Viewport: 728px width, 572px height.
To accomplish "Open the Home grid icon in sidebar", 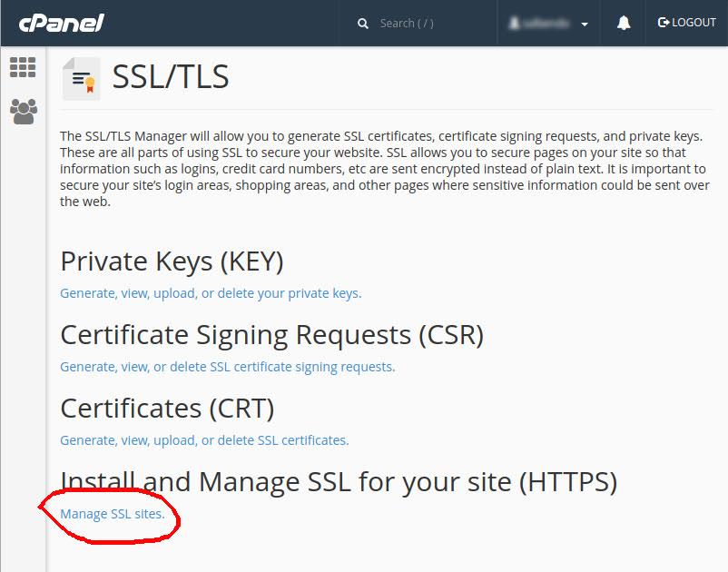I will 23,67.
